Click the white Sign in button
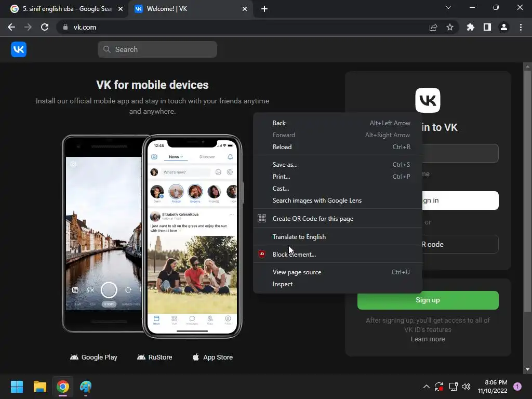The image size is (532, 399). click(460, 201)
